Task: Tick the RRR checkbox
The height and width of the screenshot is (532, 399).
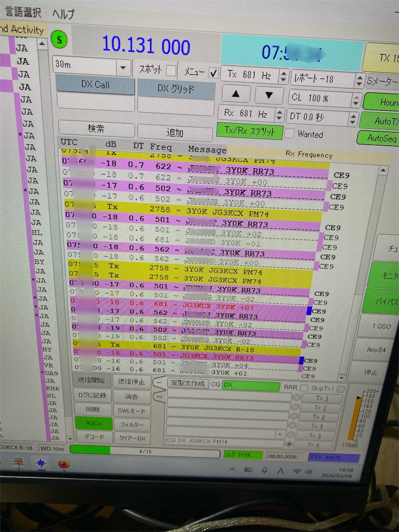Action: 304,388
